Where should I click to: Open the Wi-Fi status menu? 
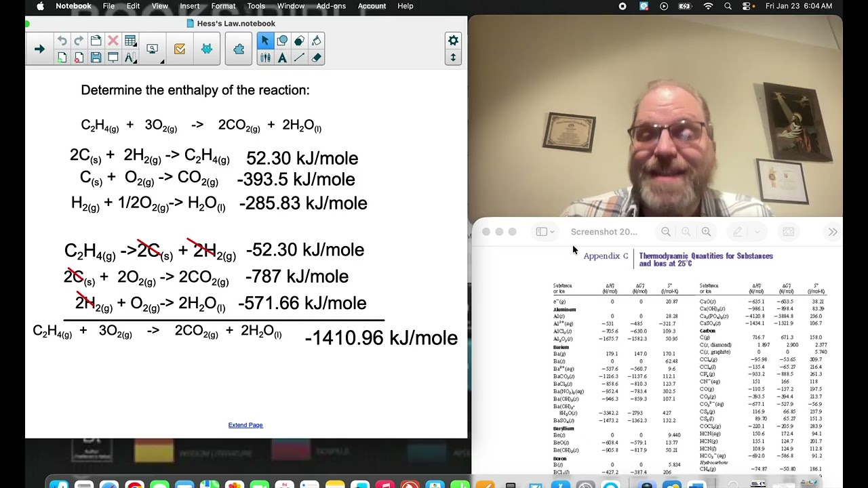(708, 6)
